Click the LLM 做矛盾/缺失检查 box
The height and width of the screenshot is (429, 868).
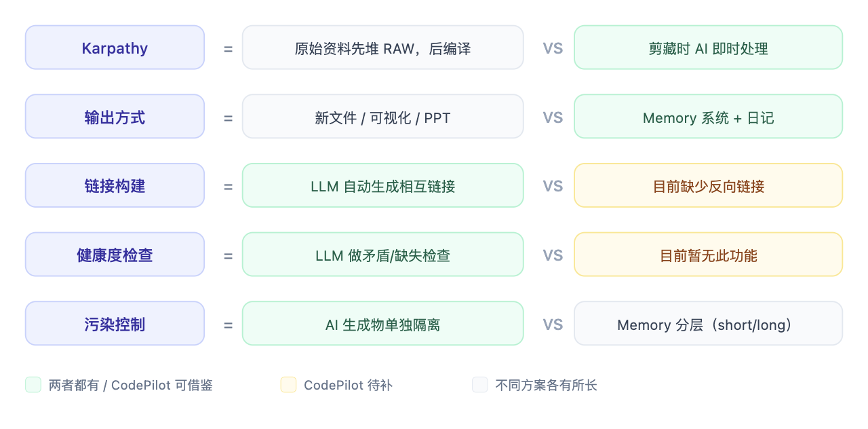[x=382, y=255]
